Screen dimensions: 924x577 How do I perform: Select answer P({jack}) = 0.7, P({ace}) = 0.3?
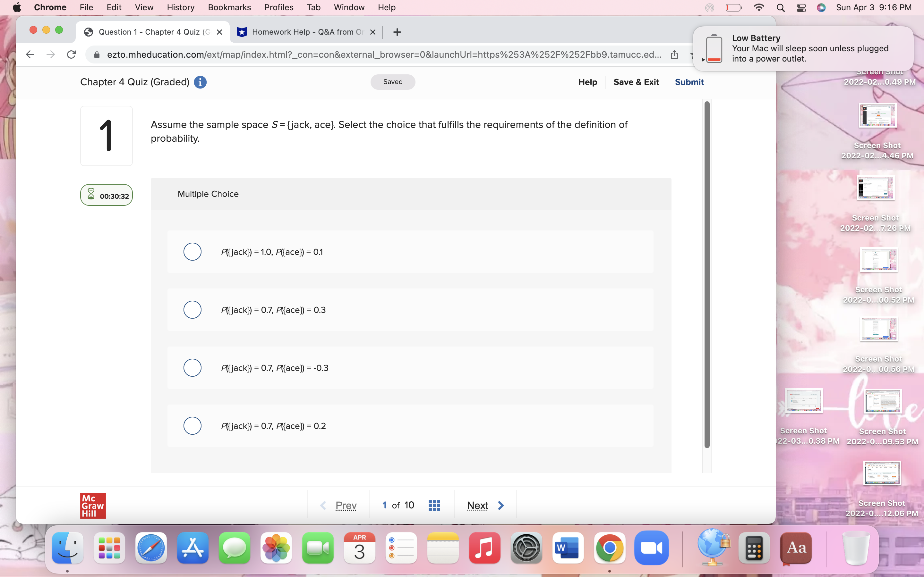pyautogui.click(x=192, y=309)
